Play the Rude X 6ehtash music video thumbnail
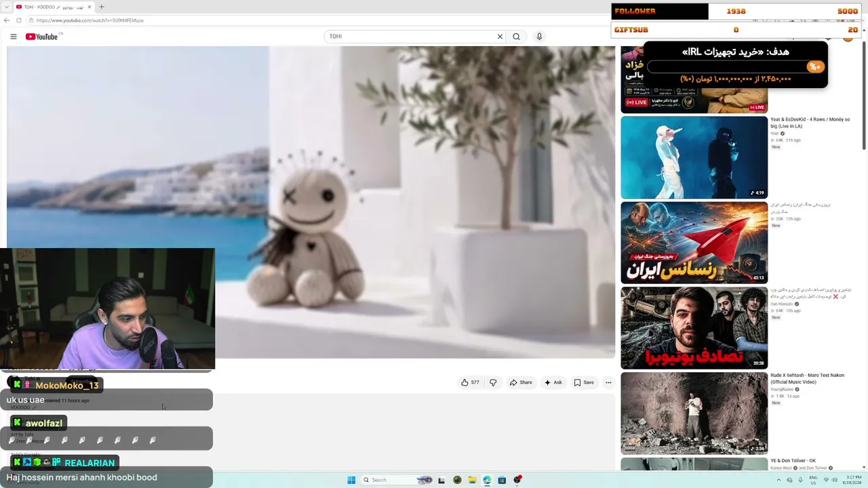This screenshot has height=488, width=868. tap(694, 413)
